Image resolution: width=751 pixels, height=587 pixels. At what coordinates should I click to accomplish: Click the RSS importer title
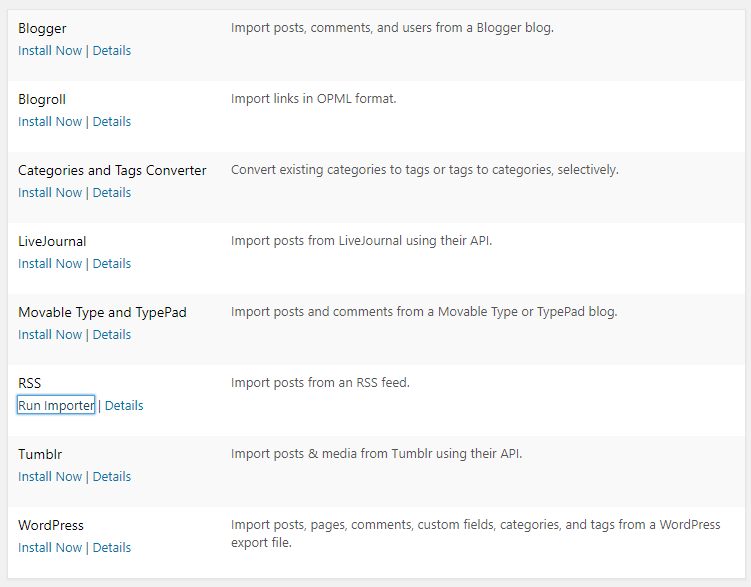pyautogui.click(x=30, y=383)
